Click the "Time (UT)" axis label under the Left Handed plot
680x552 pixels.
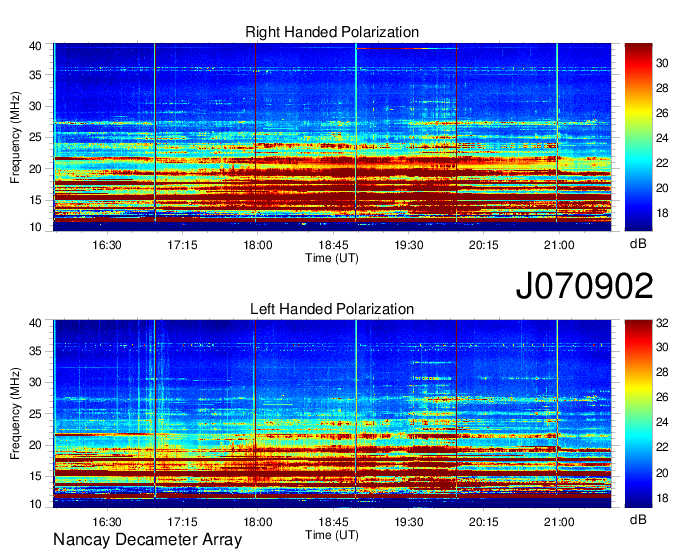(x=332, y=535)
